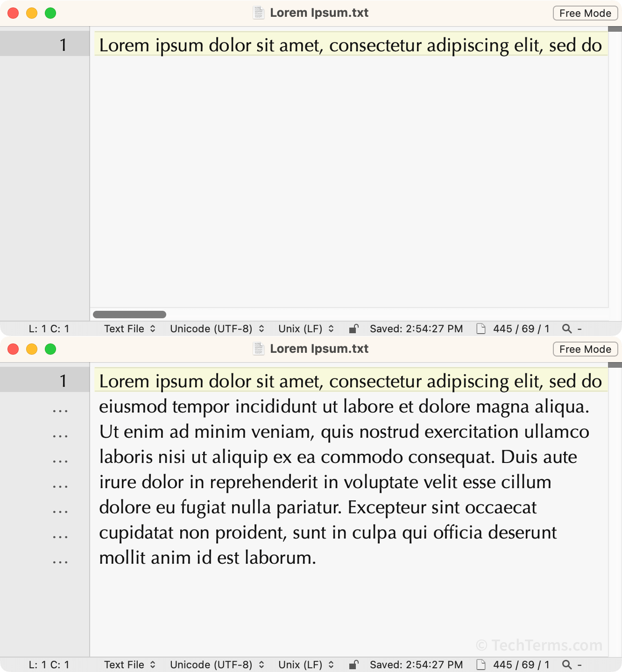This screenshot has width=622, height=672.
Task: Click the unlocked padlock icon in the top status bar
Action: coord(354,329)
